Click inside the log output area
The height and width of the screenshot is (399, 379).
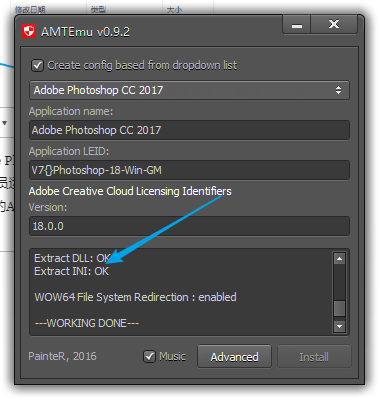(x=182, y=292)
